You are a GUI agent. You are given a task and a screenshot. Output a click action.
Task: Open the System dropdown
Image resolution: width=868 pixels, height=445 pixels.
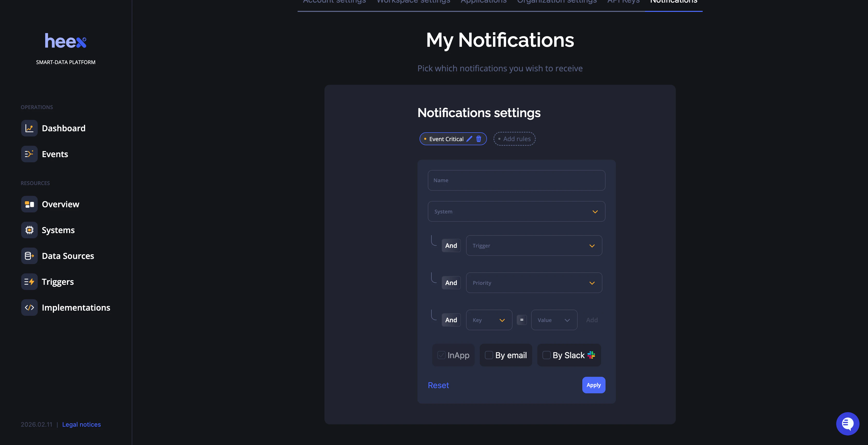coord(516,211)
